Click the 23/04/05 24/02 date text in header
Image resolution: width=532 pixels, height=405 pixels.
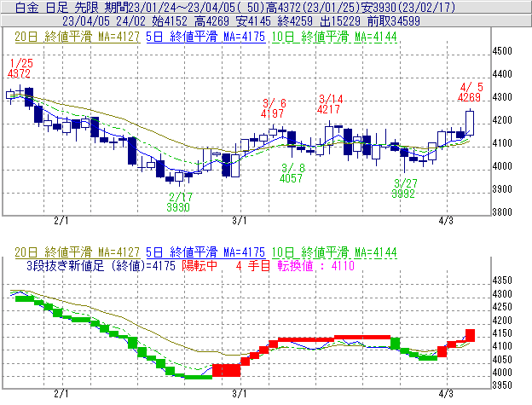click(104, 21)
